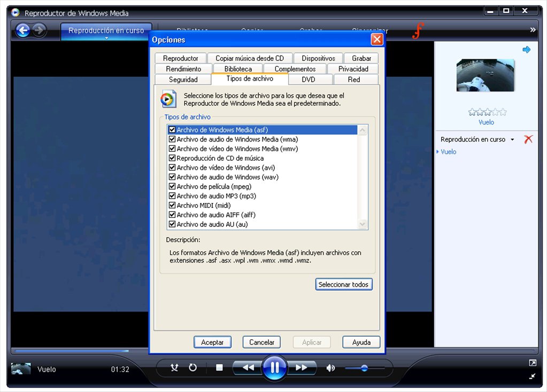Viewport: 547px width, 392px height.
Task: Click the Aceptar button
Action: coord(212,342)
